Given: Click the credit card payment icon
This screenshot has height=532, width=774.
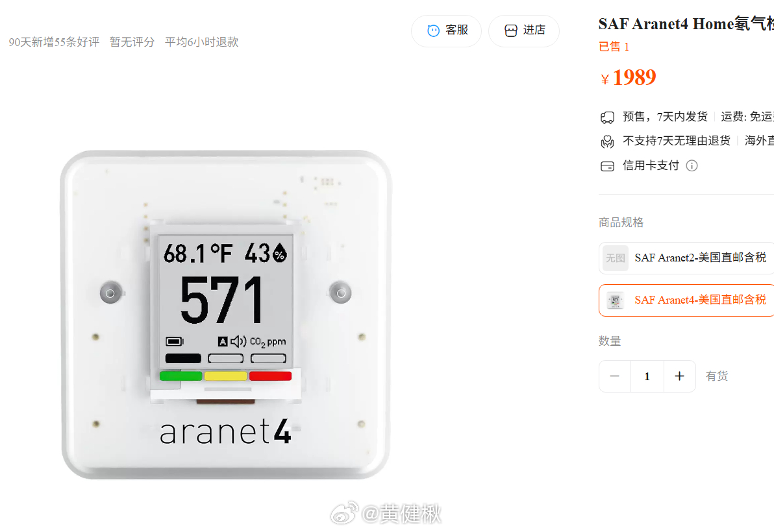Looking at the screenshot, I should coord(607,166).
